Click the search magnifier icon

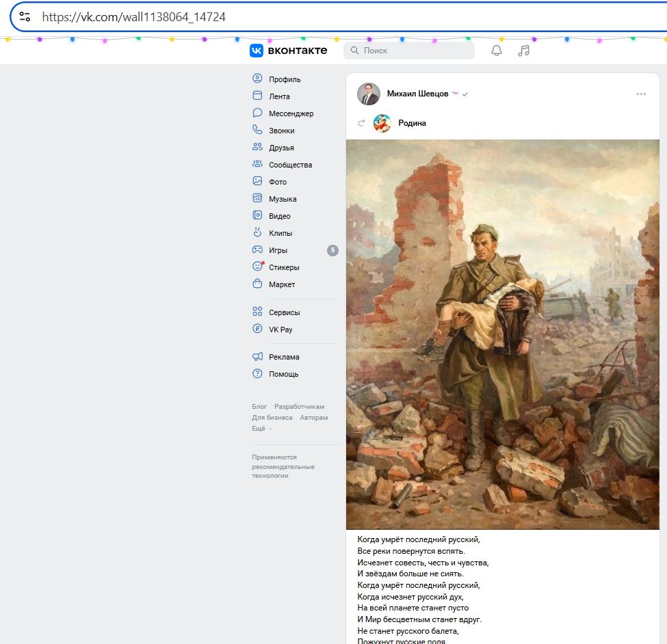coord(354,51)
